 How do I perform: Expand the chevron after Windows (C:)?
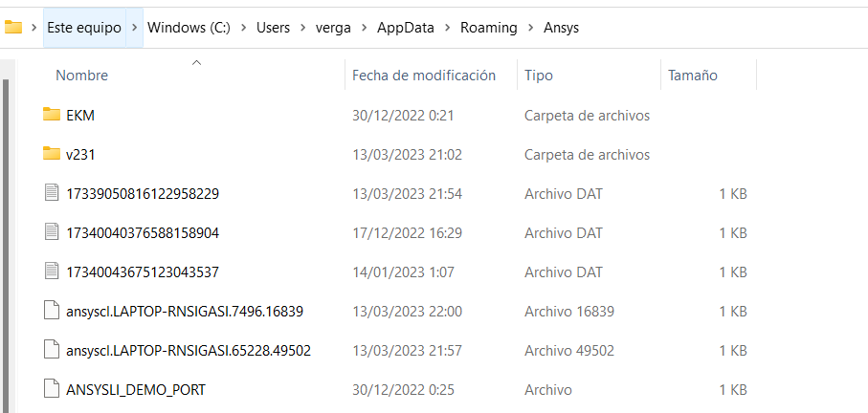[244, 28]
